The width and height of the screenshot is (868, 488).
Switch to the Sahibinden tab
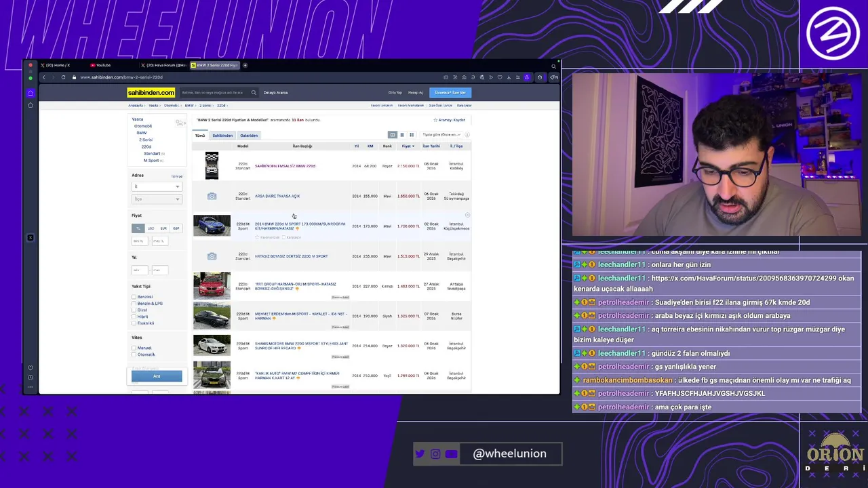point(222,136)
